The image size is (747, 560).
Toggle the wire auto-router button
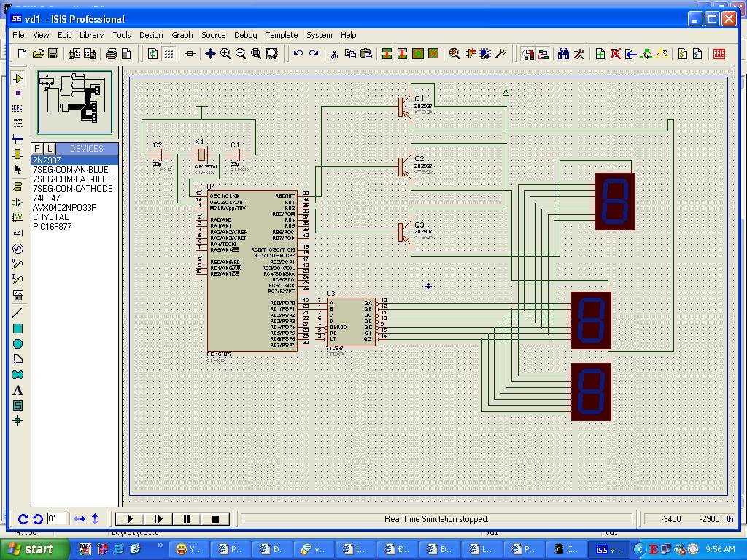[x=543, y=54]
